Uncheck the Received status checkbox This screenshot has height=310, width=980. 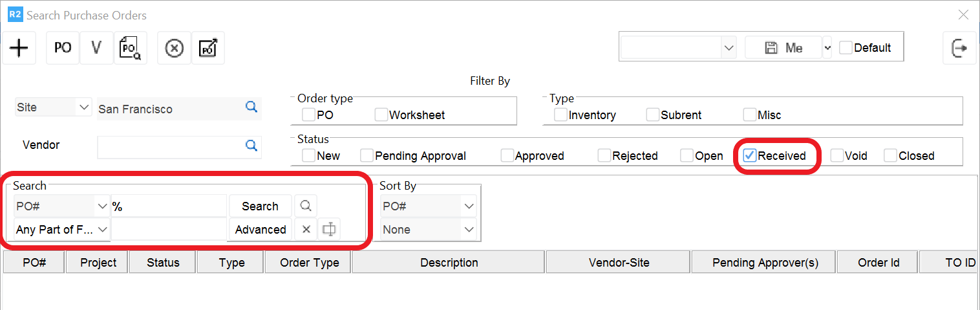click(750, 155)
